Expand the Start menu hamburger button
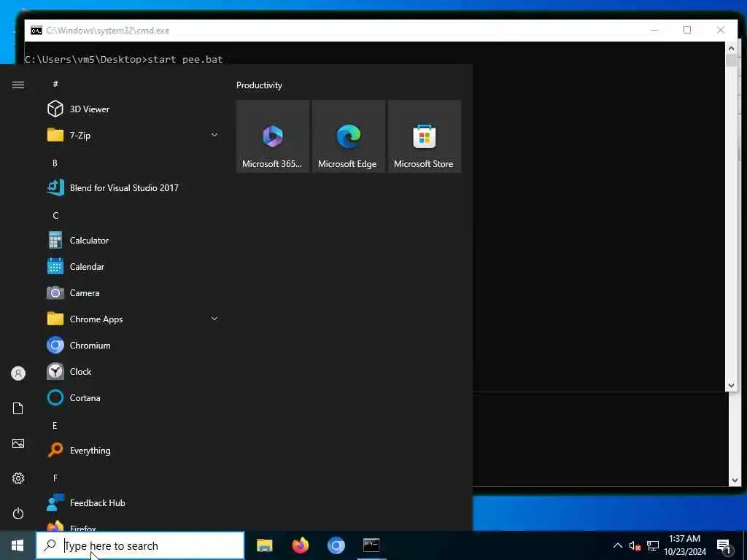This screenshot has height=560, width=747. (18, 85)
